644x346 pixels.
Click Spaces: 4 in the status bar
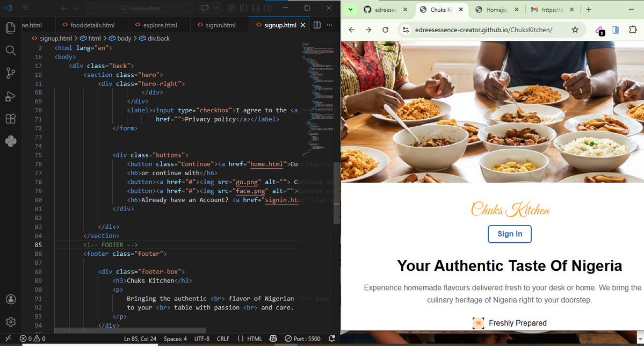(x=175, y=338)
